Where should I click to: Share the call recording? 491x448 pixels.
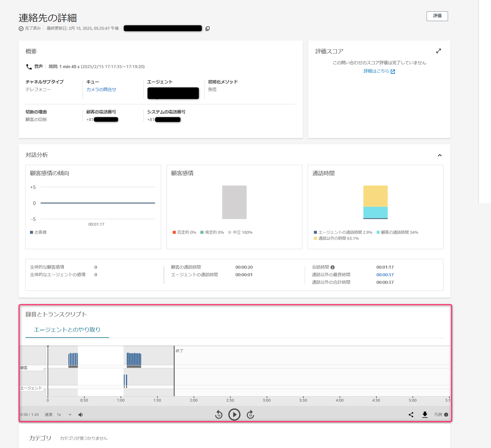411,415
